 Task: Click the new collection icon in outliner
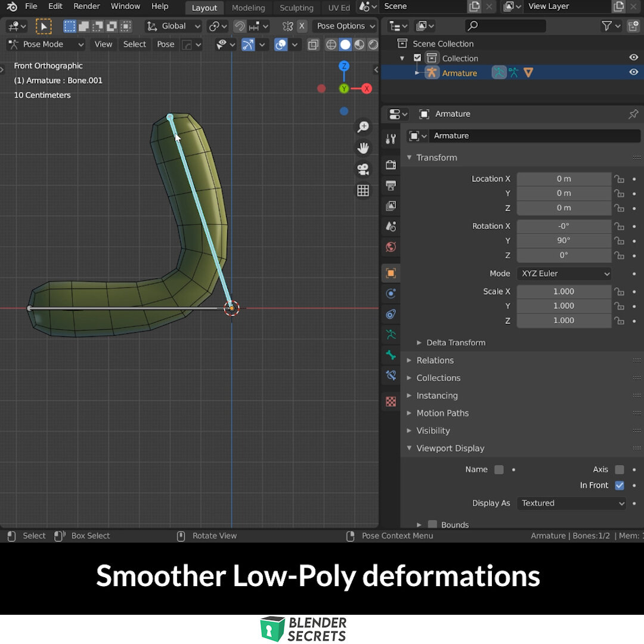tap(634, 26)
